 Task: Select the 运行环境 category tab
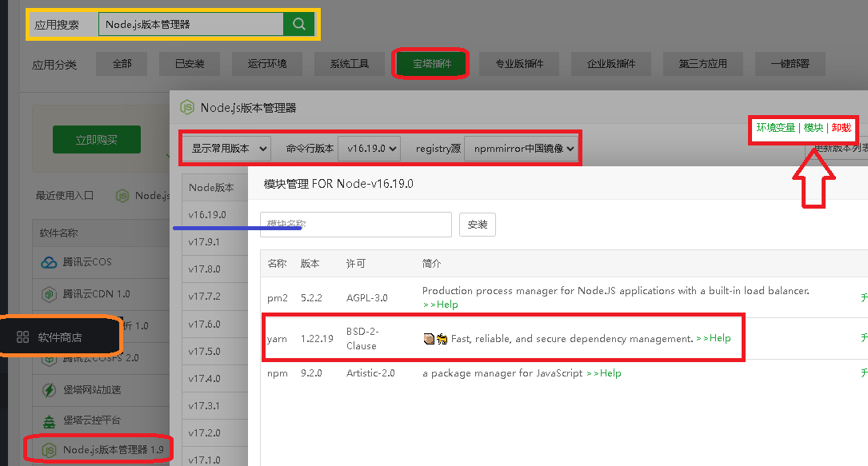click(x=267, y=64)
